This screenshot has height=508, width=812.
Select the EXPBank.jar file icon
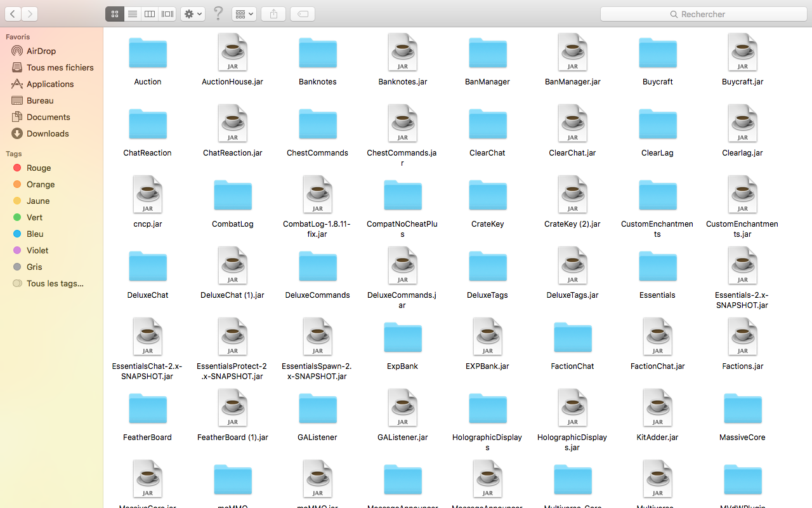point(488,337)
